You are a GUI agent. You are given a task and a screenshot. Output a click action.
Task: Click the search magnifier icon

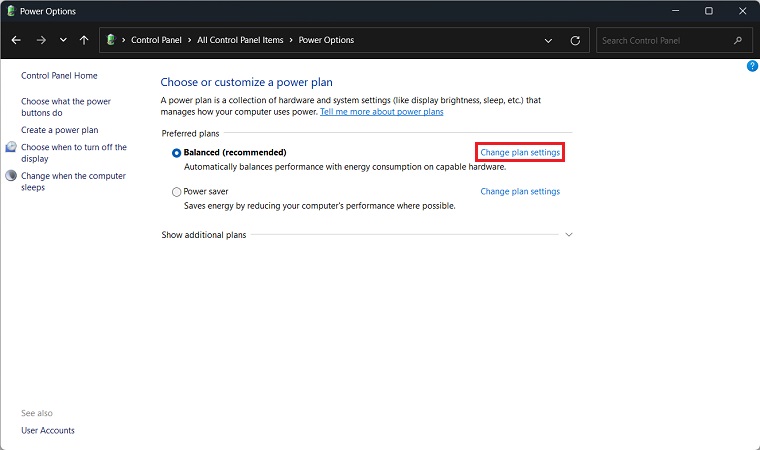tap(738, 41)
